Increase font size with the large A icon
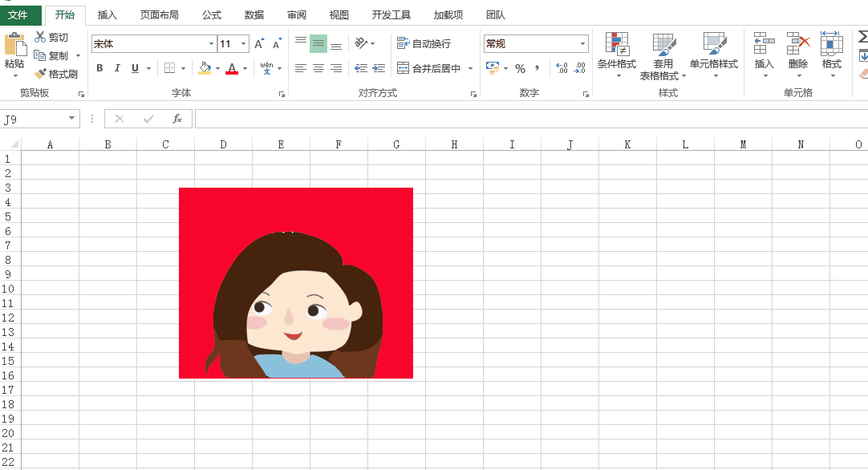The image size is (868, 470). tap(259, 44)
